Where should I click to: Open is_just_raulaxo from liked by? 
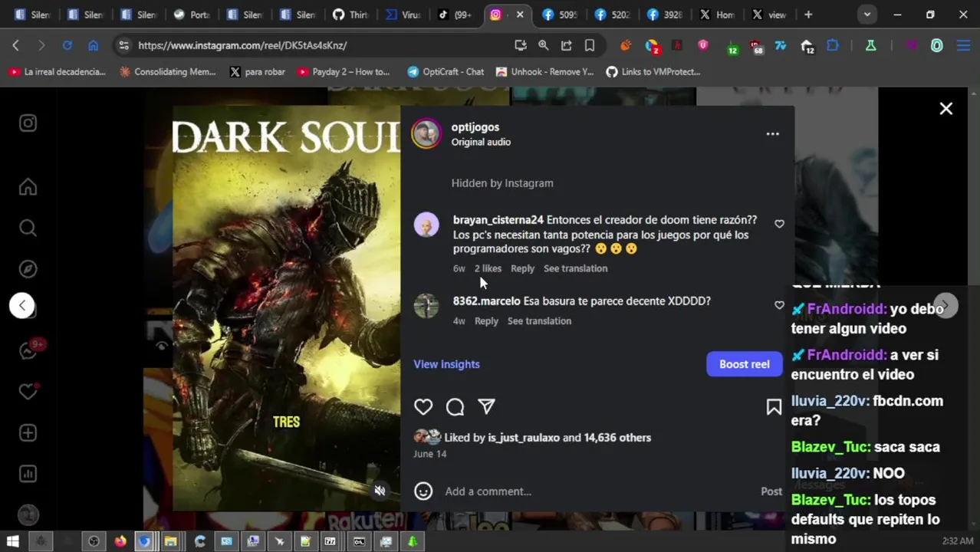coord(524,438)
